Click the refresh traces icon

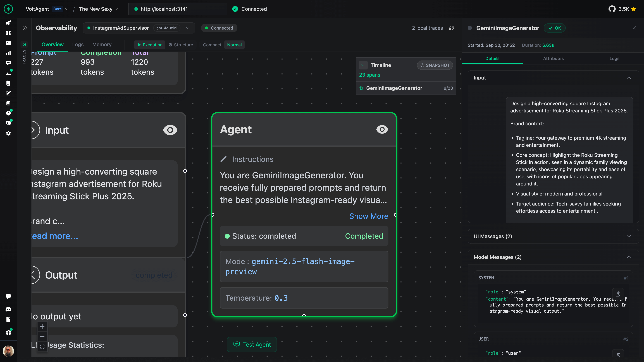(x=452, y=28)
